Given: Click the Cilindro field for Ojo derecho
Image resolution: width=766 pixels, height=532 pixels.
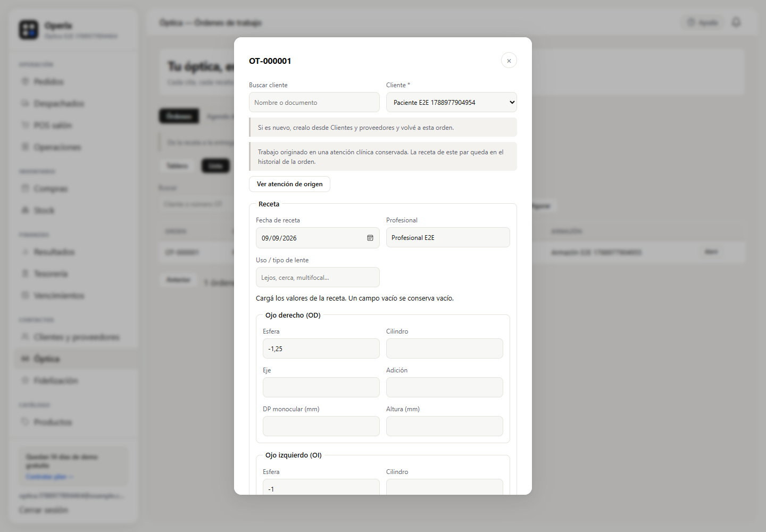Looking at the screenshot, I should (x=445, y=348).
